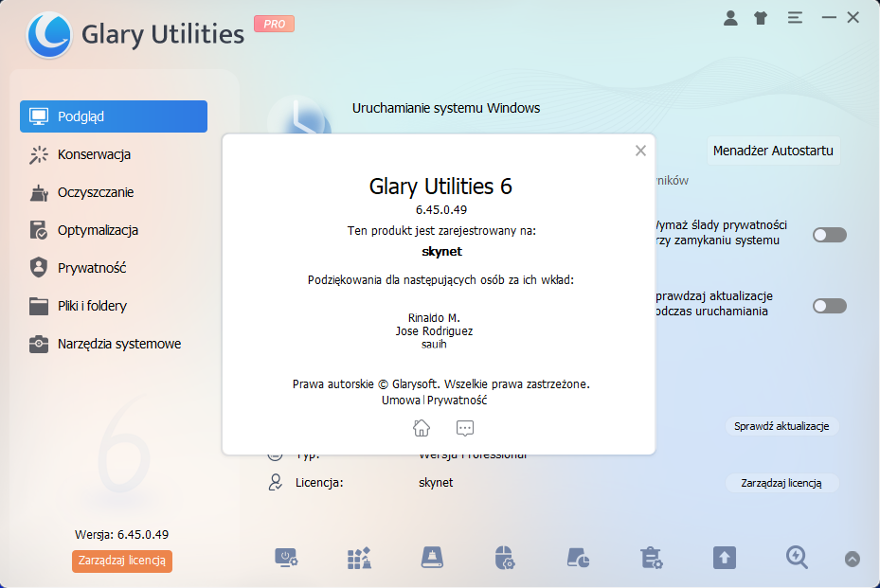Click the orange Zarządzaj licencją button

pyautogui.click(x=122, y=561)
